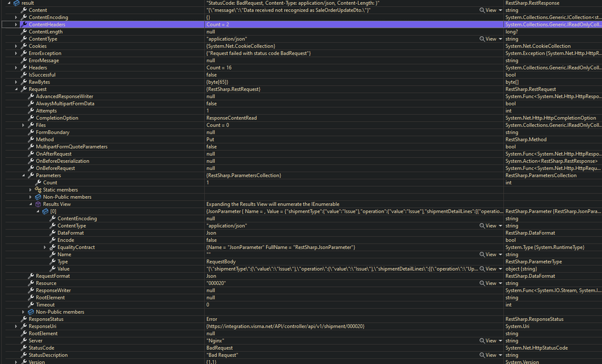
Task: Select the CompletionOption row
Action: [301, 118]
